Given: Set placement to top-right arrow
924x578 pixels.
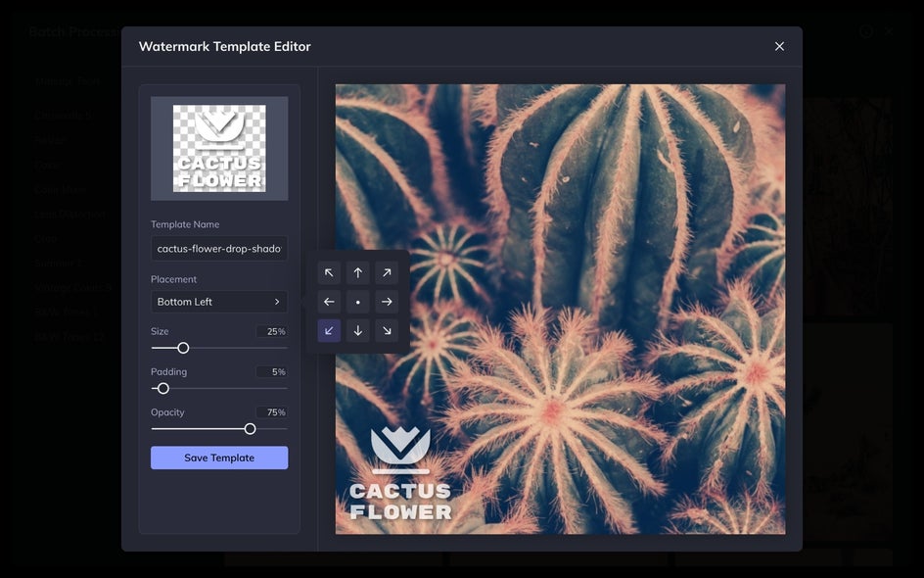Looking at the screenshot, I should [387, 273].
